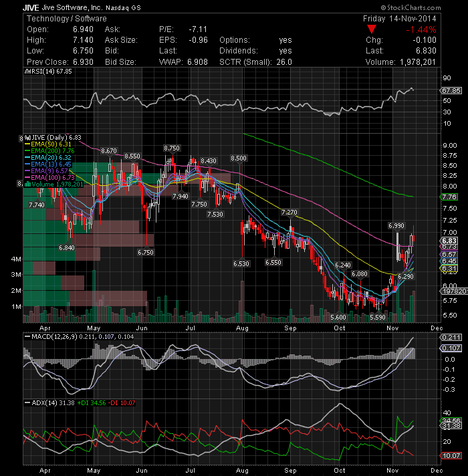The image size is (468, 476).
Task: Click the JIVE ticker symbol in header
Action: coord(31,7)
